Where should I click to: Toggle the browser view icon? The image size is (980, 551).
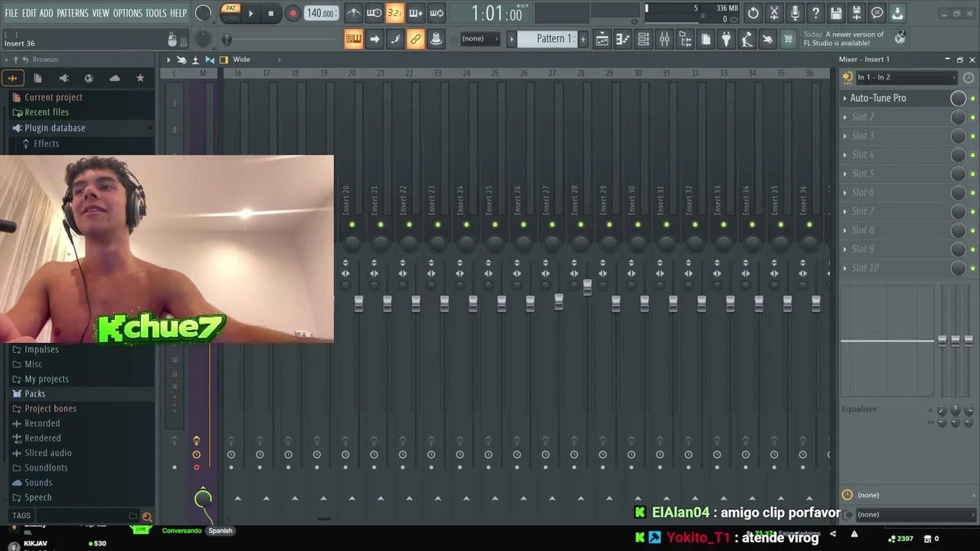coord(685,39)
